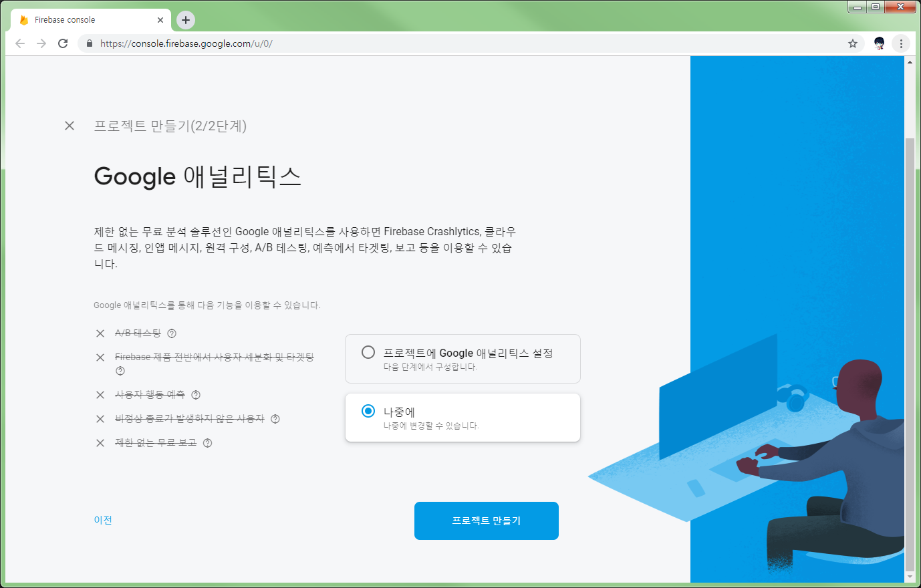Open help icon below Firebase 제품 전반 item
The image size is (921, 588).
point(120,371)
